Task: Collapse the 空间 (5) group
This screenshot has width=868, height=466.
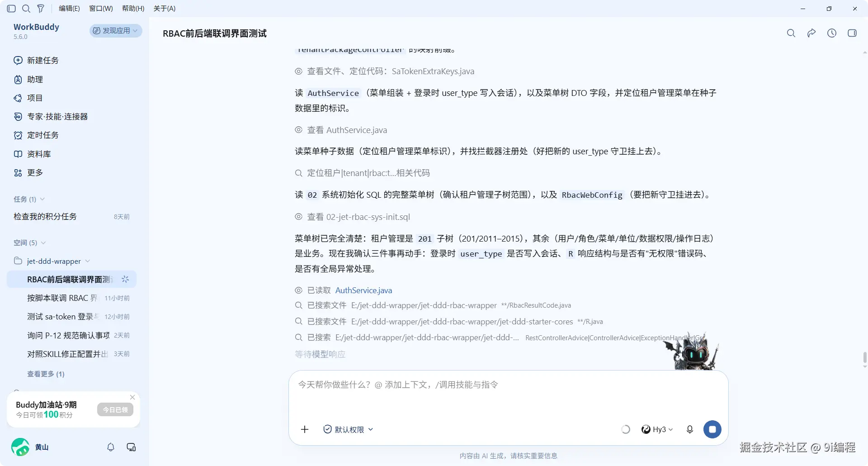Action: click(29, 243)
